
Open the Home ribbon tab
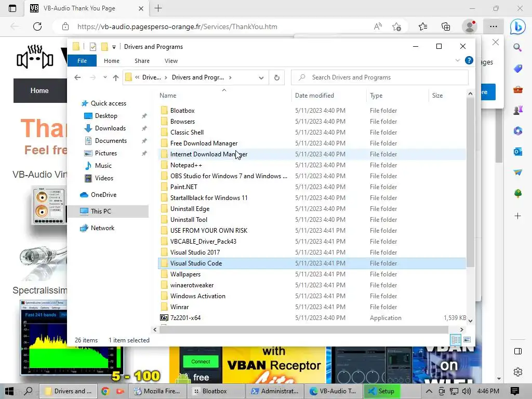coord(112,61)
